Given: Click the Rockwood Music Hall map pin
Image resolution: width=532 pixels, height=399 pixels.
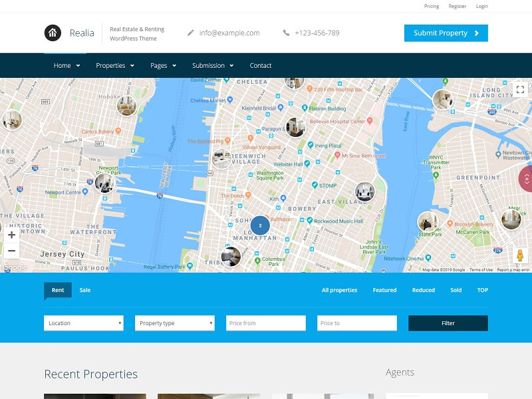Looking at the screenshot, I should [310, 220].
